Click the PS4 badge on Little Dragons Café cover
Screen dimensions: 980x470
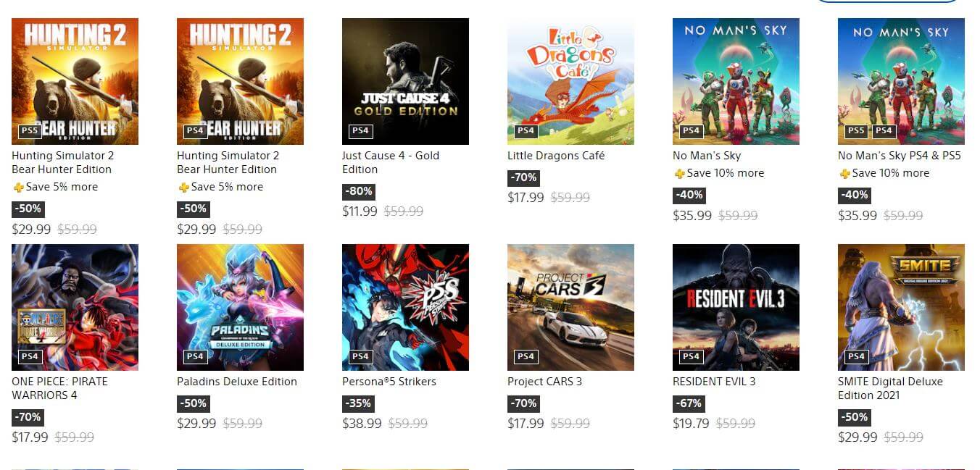click(526, 131)
